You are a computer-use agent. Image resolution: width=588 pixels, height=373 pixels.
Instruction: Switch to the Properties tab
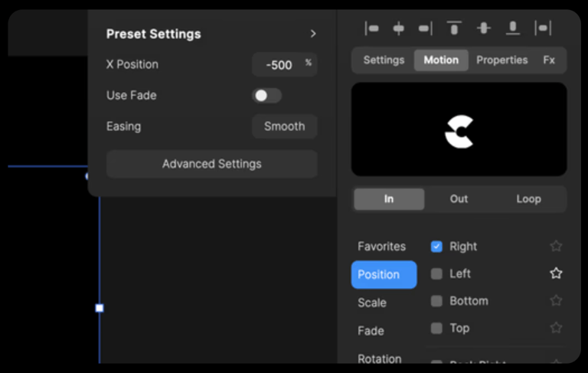point(501,60)
